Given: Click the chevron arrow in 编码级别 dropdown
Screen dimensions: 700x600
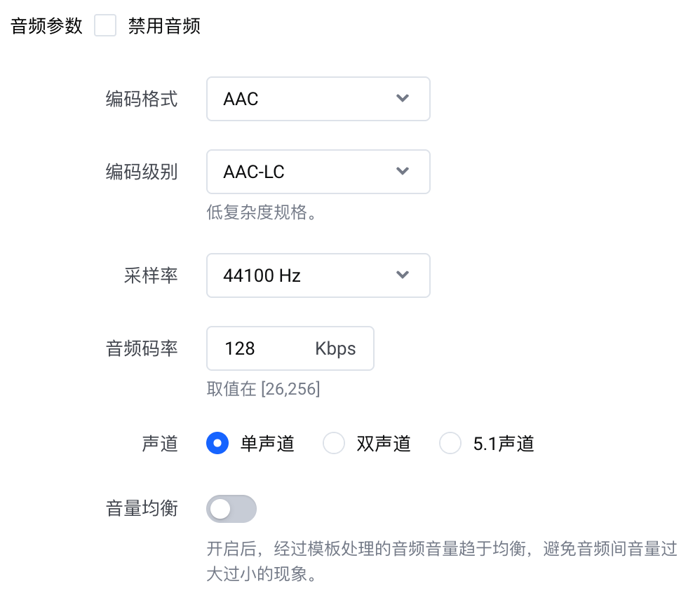Looking at the screenshot, I should (x=403, y=172).
